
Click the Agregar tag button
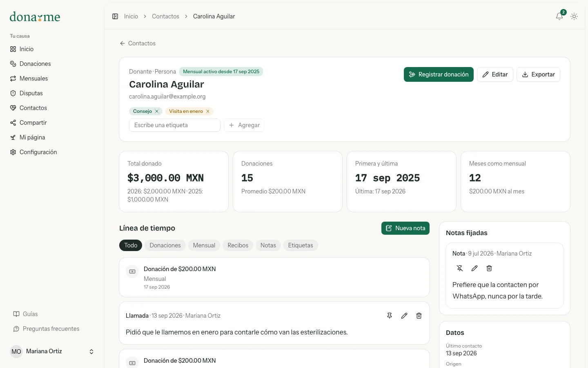click(x=244, y=125)
